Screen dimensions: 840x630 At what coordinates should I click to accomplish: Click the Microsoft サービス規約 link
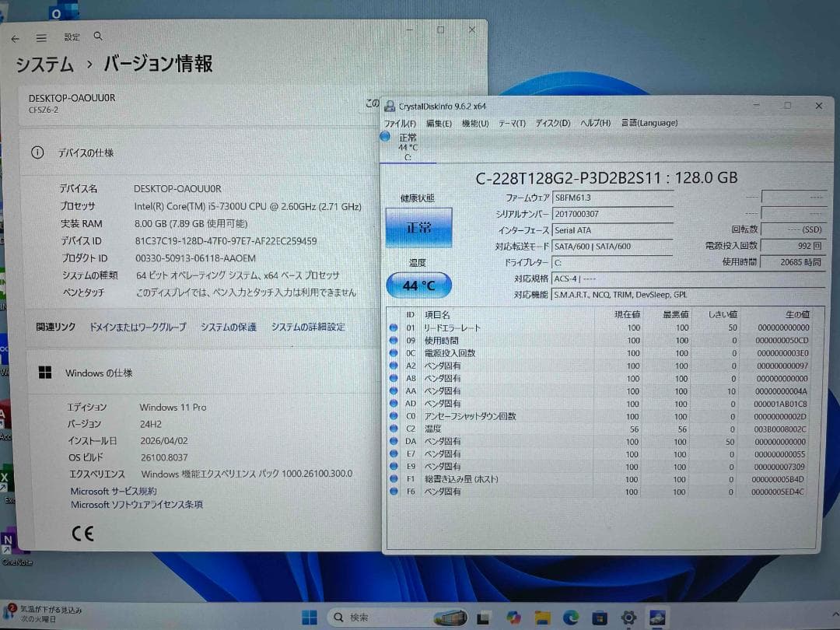113,491
